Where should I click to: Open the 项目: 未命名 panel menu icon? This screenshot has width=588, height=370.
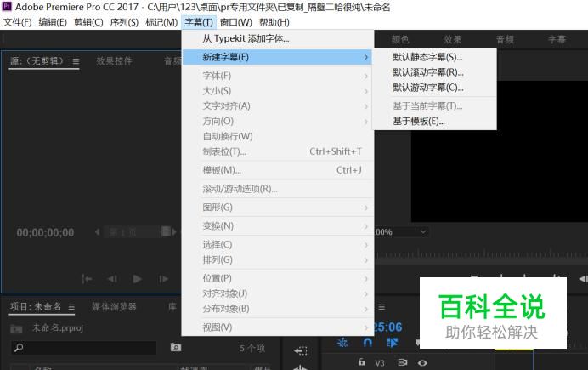click(x=71, y=307)
